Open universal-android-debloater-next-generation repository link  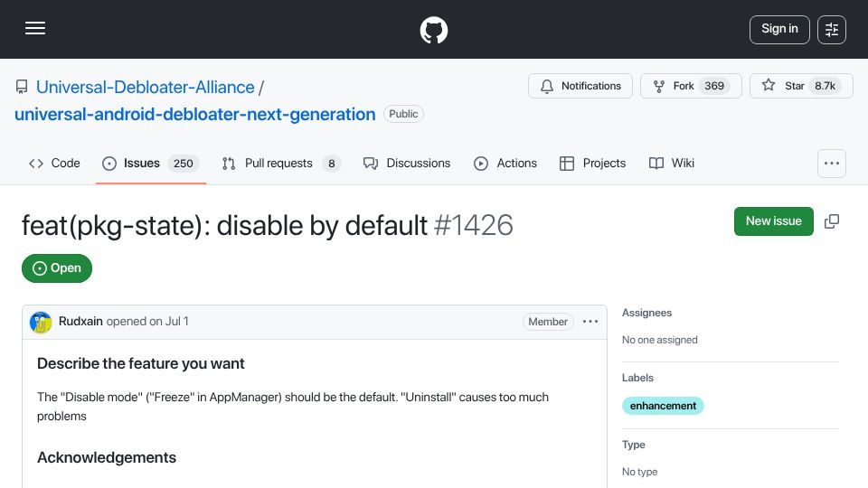195,114
